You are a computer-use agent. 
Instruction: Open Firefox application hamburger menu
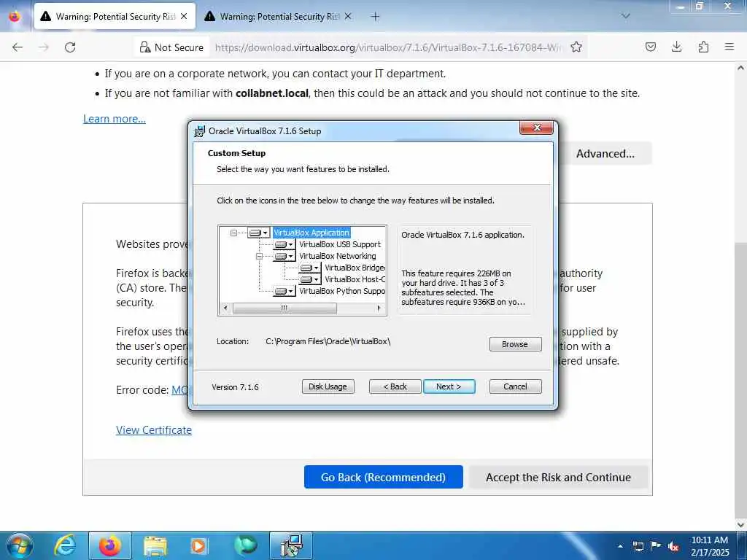pos(729,47)
